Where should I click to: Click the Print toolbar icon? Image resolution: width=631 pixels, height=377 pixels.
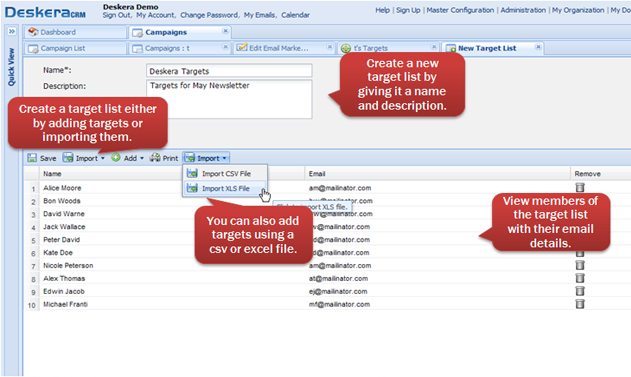point(155,158)
